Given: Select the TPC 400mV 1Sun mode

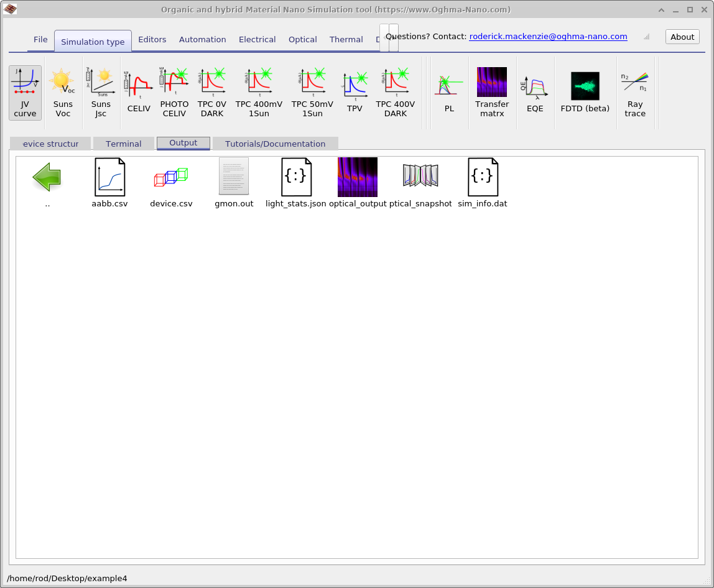Looking at the screenshot, I should (259, 92).
